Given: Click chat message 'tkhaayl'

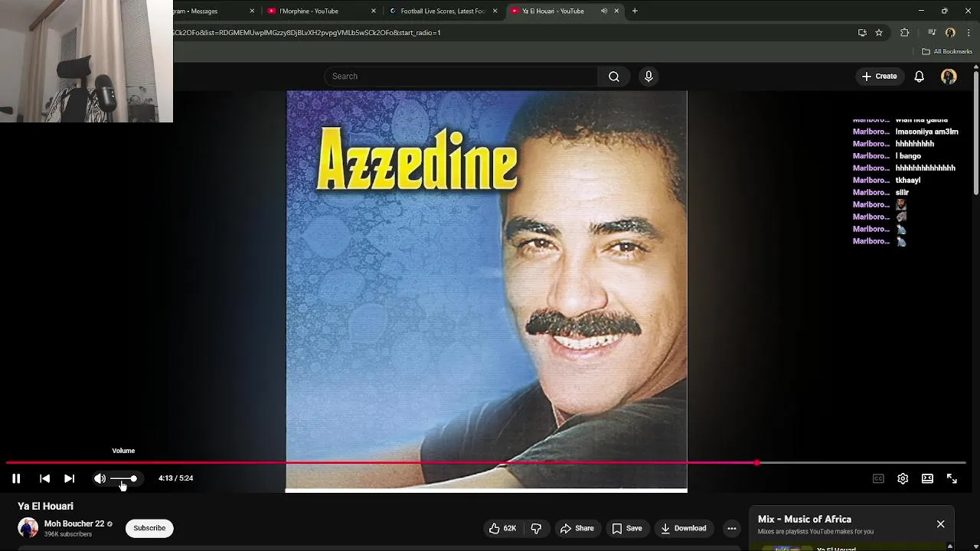Looking at the screenshot, I should 908,181.
